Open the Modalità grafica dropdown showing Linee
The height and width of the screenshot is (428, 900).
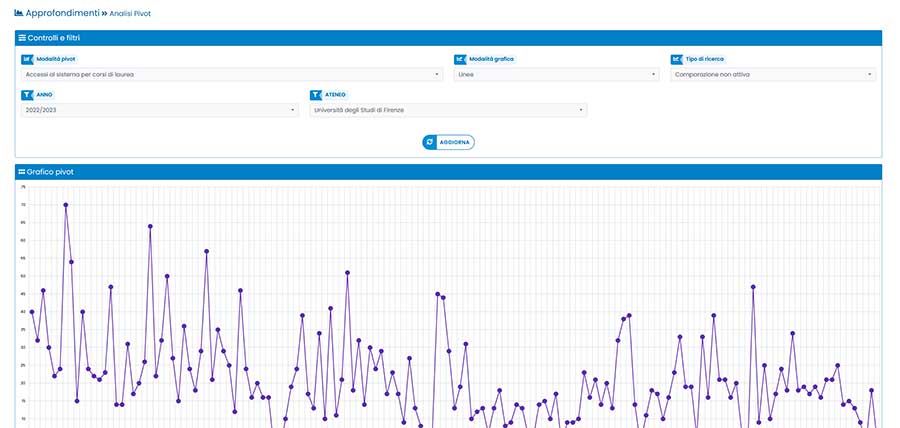pos(556,74)
